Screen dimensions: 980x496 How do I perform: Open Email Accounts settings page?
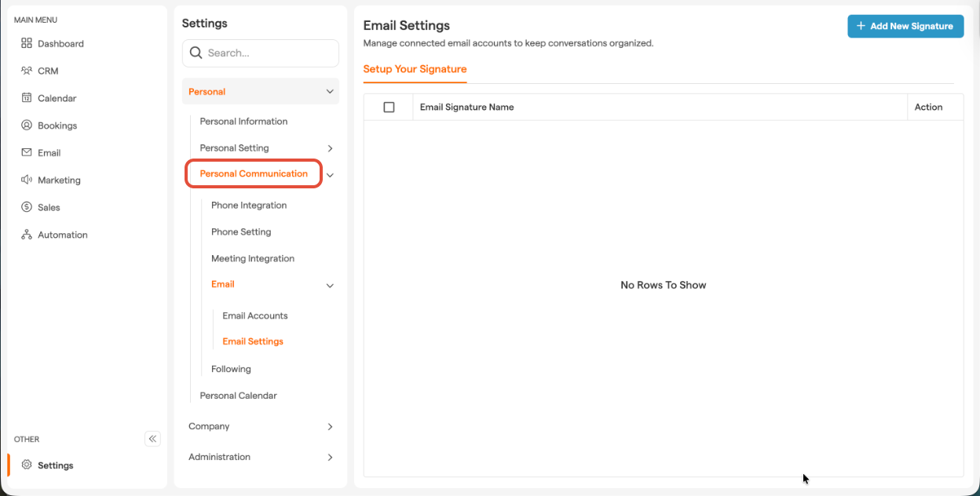click(x=255, y=315)
